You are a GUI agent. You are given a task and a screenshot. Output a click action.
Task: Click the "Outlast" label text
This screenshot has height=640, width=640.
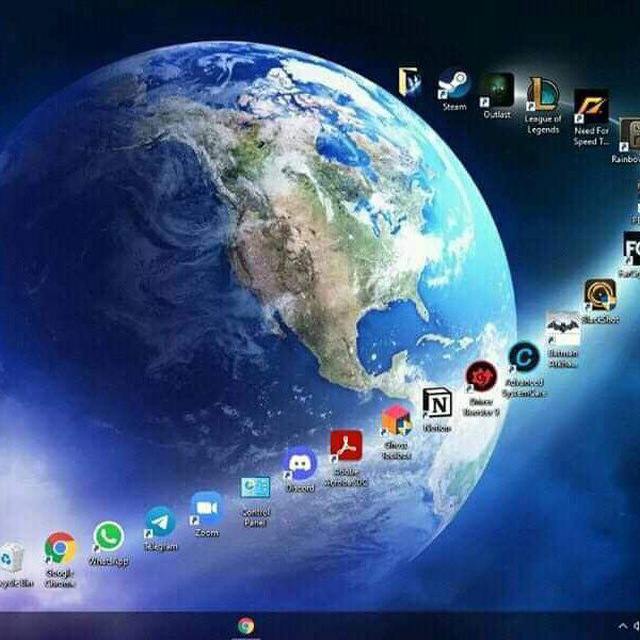(497, 114)
